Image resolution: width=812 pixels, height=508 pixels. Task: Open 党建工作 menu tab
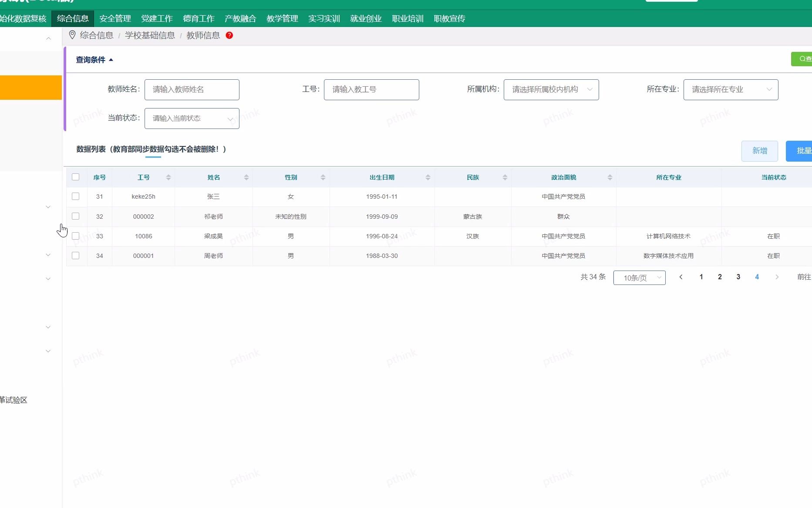point(157,19)
